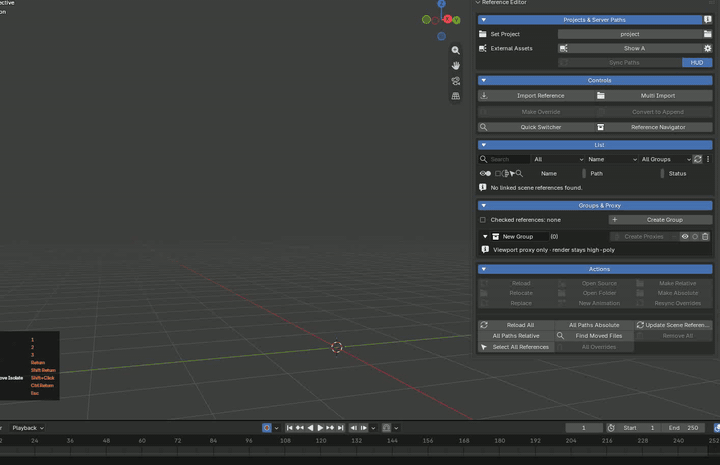The height and width of the screenshot is (465, 720).
Task: Open the All Groups filter dropdown
Action: tap(665, 159)
